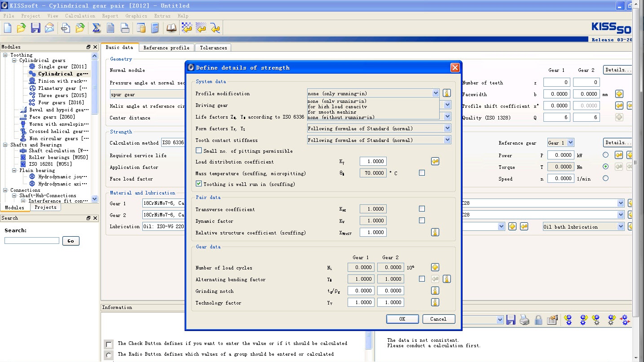Open the Calculation menu

click(x=80, y=16)
